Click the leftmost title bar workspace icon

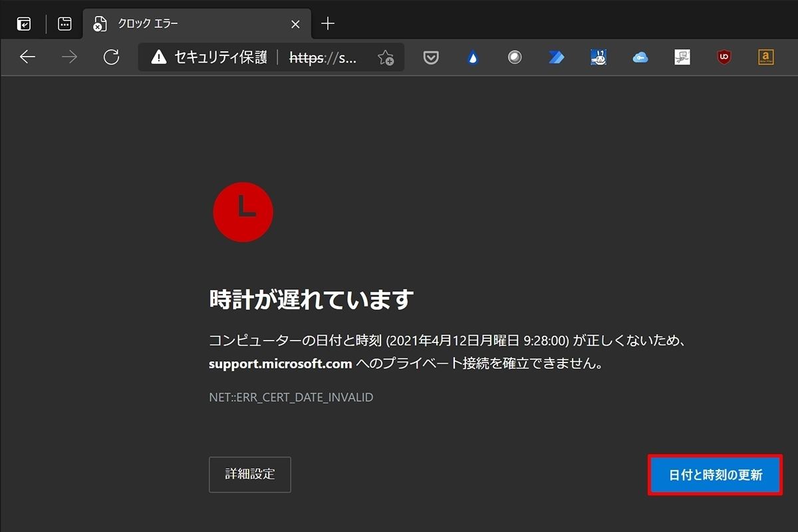click(24, 24)
